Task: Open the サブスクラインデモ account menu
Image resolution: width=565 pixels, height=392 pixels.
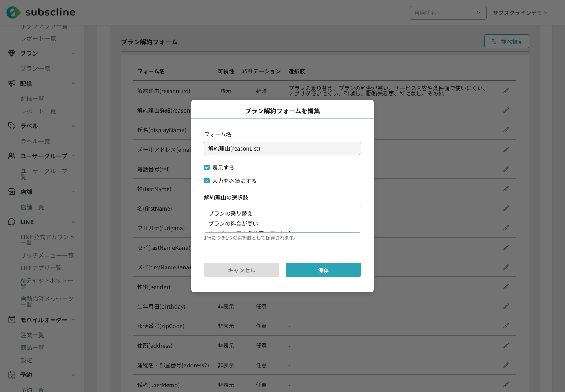Action: (x=520, y=13)
